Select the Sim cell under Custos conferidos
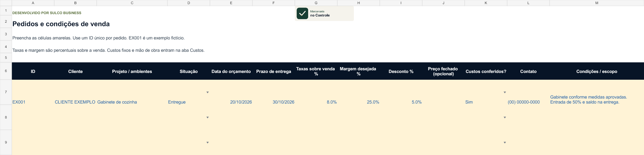Viewport: 644px width, 155px height. pos(486,92)
